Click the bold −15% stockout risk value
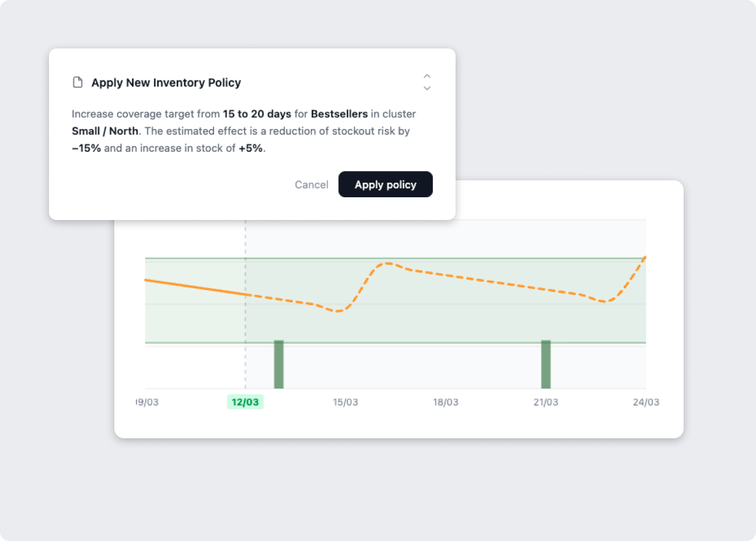This screenshot has height=541, width=756. 86,148
